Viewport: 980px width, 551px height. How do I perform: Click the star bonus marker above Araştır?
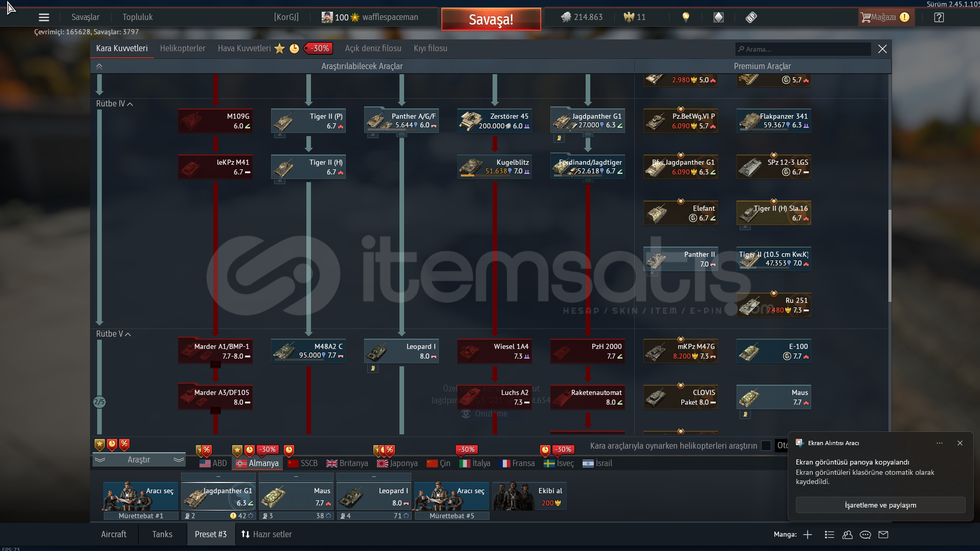(x=100, y=444)
